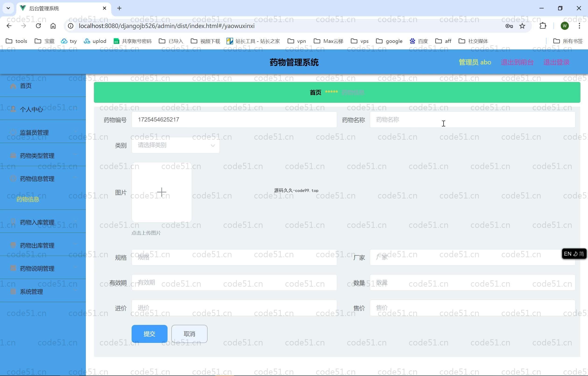The height and width of the screenshot is (376, 588).
Task: Click the 厂家 input field
Action: pos(472,257)
